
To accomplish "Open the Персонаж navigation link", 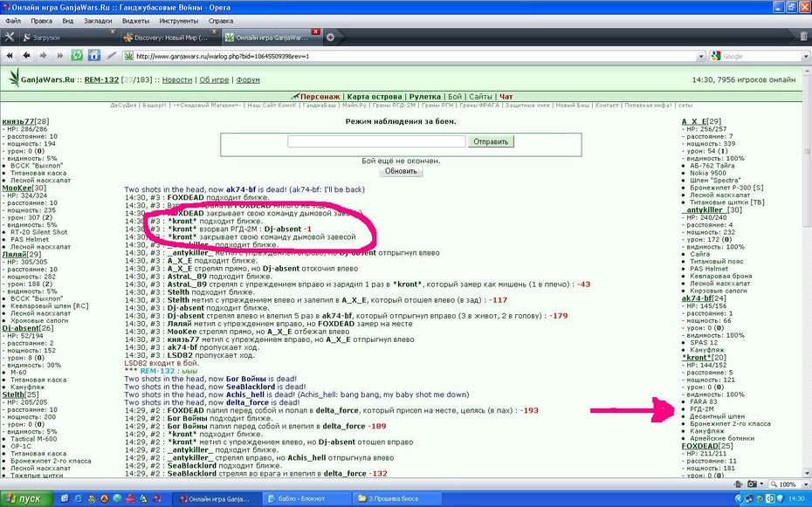I will tap(320, 96).
